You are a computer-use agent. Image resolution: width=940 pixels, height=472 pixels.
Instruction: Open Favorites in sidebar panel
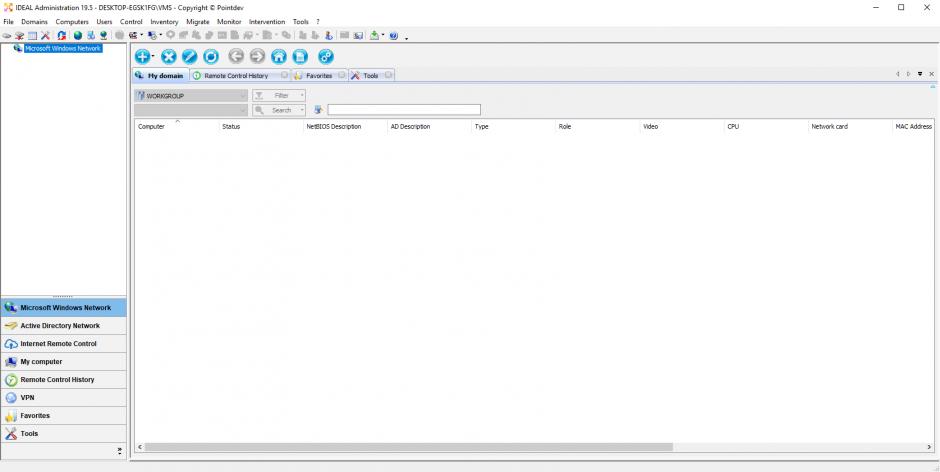64,416
